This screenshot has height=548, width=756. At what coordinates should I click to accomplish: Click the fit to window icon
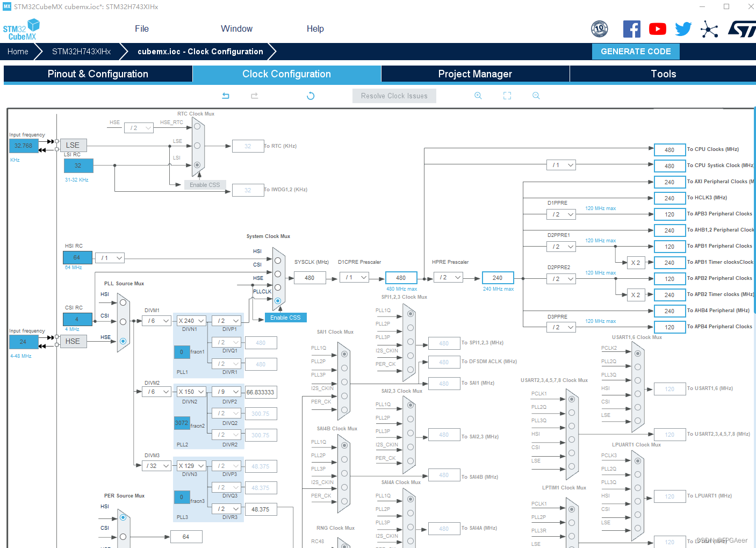pos(507,96)
